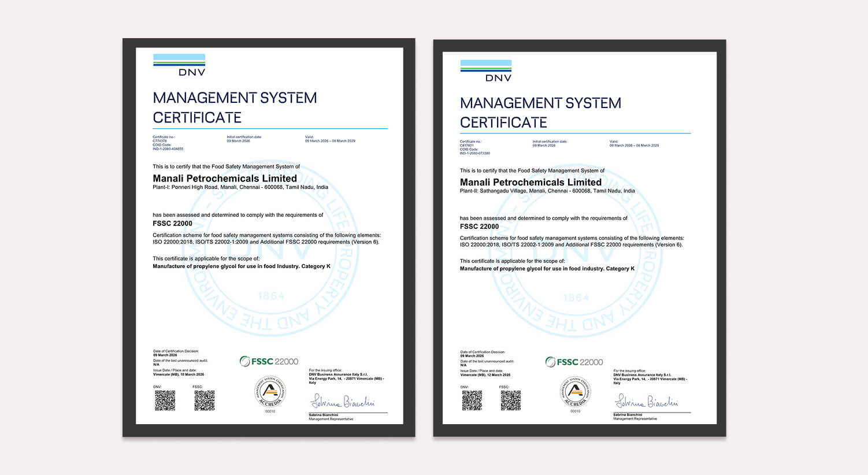868x475 pixels.
Task: Click Sabrina Bianchini's signature on Plant-II certificate
Action: [x=647, y=401]
